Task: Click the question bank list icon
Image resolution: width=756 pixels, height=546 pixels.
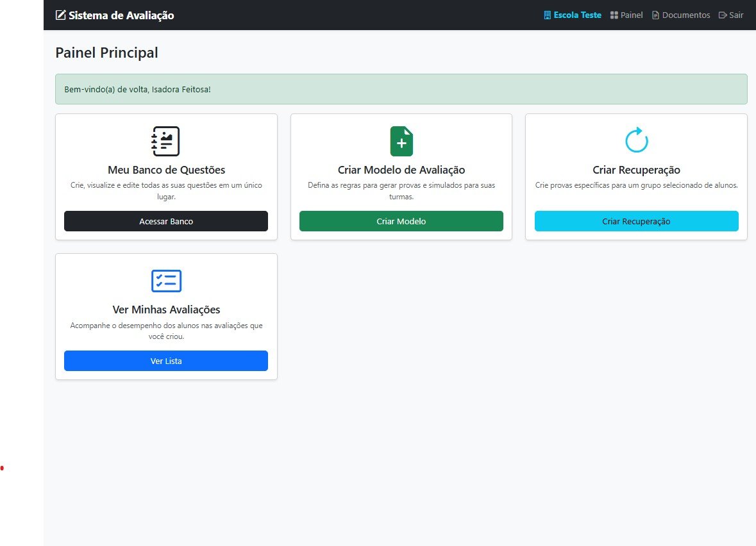Action: pos(165,141)
